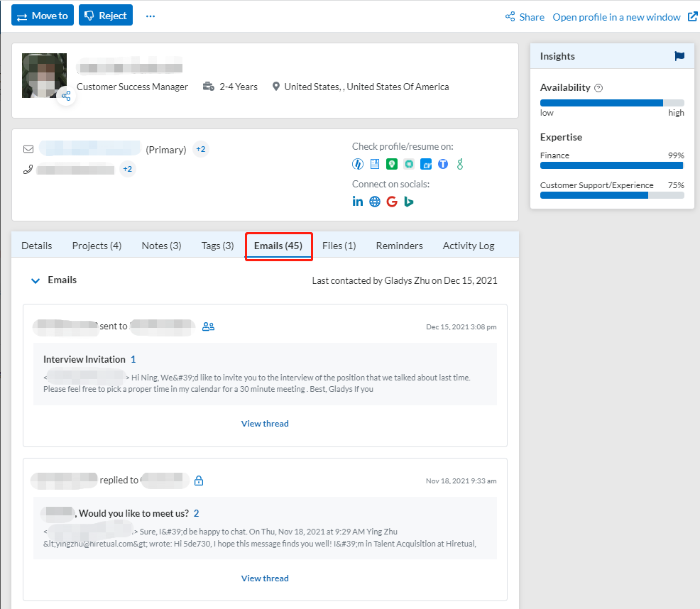Open profile in a new window
Viewport: 700px width, 609px height.
tap(616, 17)
